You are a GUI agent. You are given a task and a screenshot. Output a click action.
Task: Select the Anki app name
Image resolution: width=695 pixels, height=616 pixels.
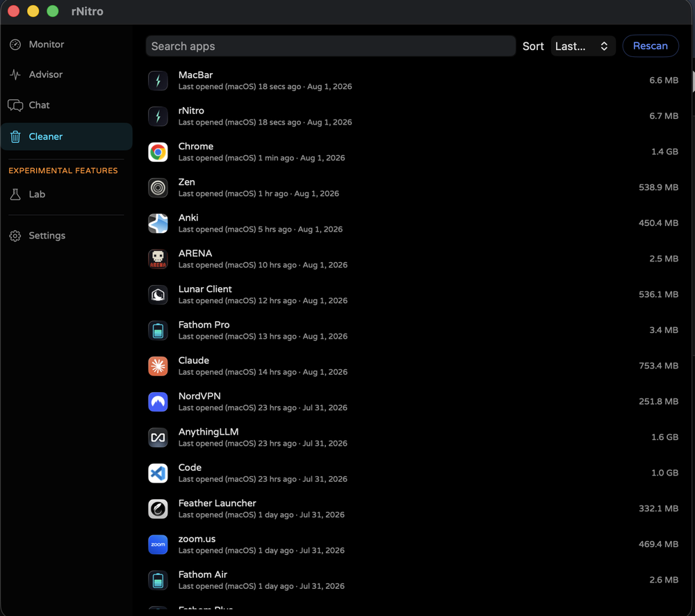pyautogui.click(x=188, y=218)
